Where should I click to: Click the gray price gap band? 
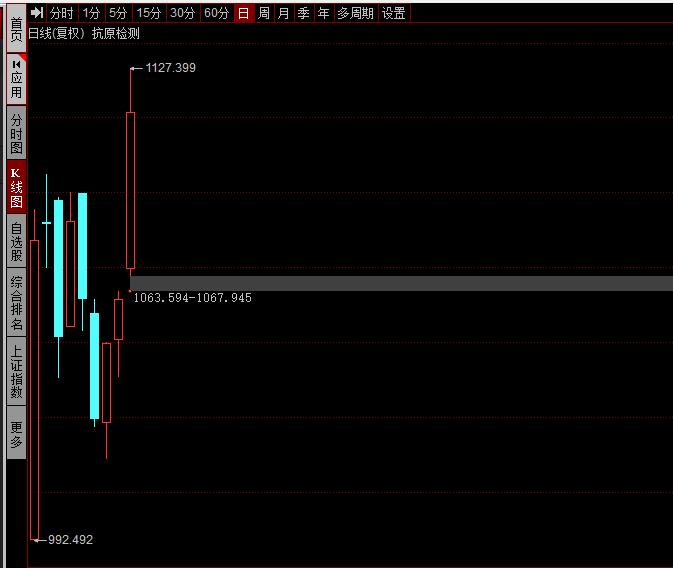[x=401, y=283]
